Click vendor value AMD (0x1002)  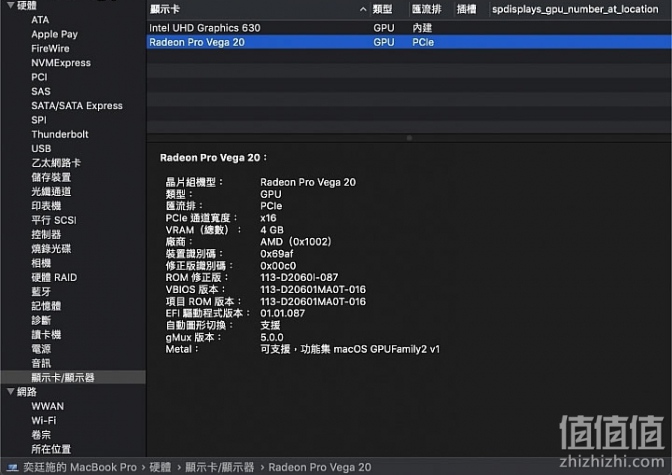[x=296, y=242]
